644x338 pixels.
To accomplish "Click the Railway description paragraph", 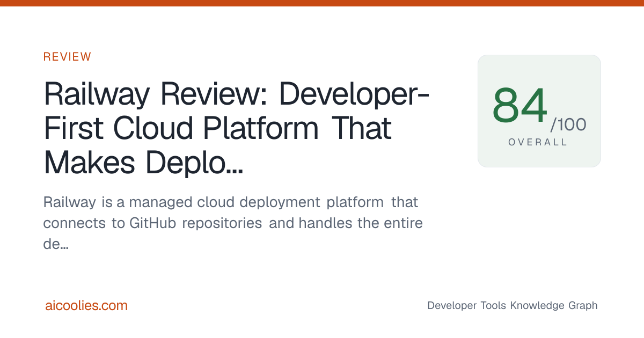I will tap(233, 223).
